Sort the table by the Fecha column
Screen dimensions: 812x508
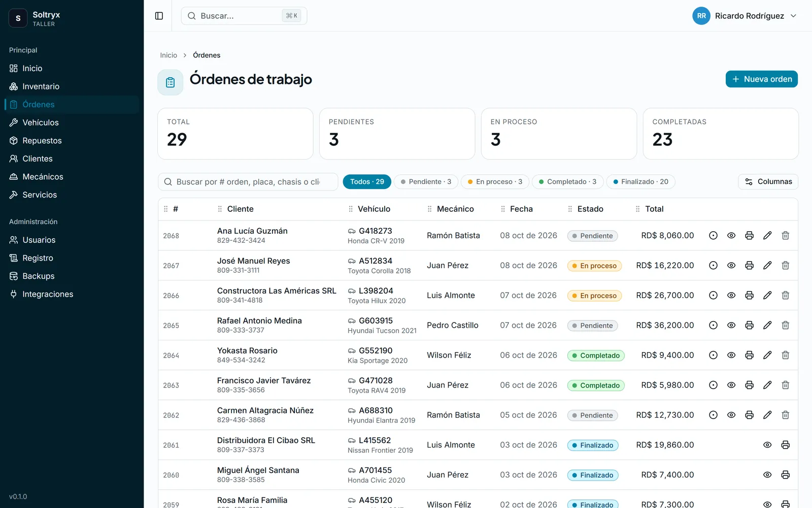coord(521,209)
